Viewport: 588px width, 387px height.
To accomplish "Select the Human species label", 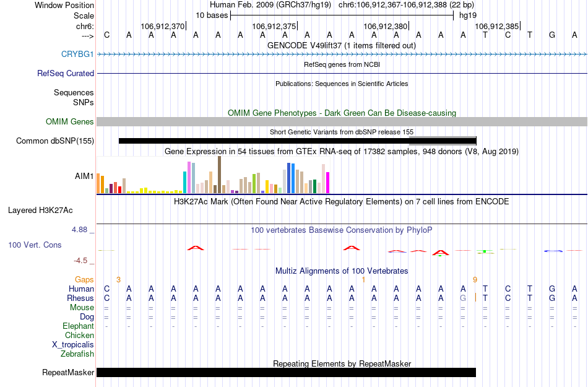I will coord(81,289).
